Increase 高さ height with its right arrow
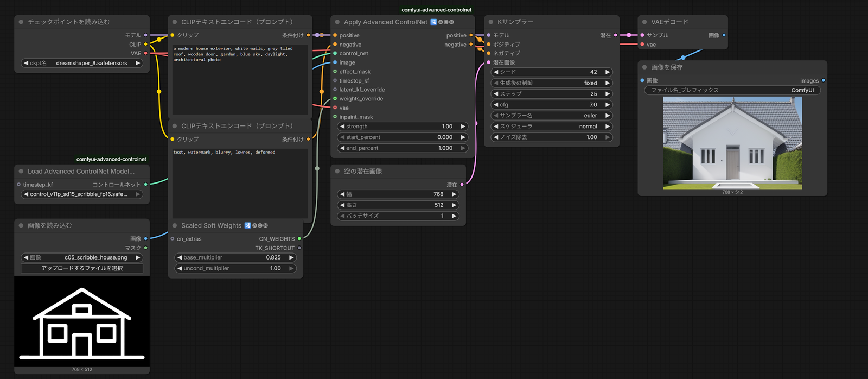Screen dimensions: 868x379 pyautogui.click(x=454, y=205)
